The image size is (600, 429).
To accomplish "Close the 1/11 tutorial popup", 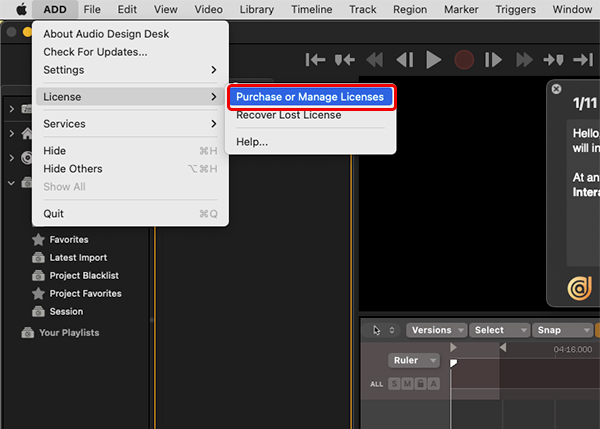I will tap(556, 89).
